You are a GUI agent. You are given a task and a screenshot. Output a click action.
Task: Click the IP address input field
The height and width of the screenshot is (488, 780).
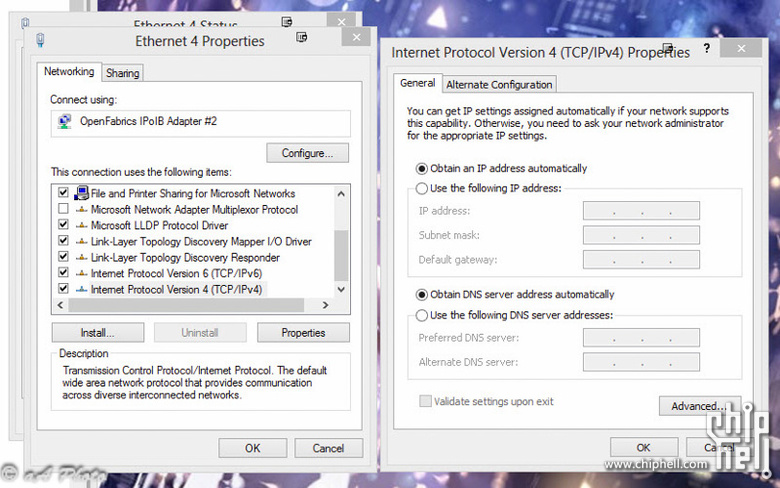pyautogui.click(x=641, y=211)
